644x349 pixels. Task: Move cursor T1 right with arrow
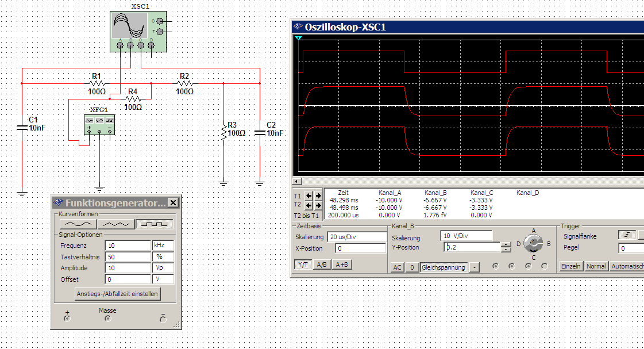tap(318, 195)
